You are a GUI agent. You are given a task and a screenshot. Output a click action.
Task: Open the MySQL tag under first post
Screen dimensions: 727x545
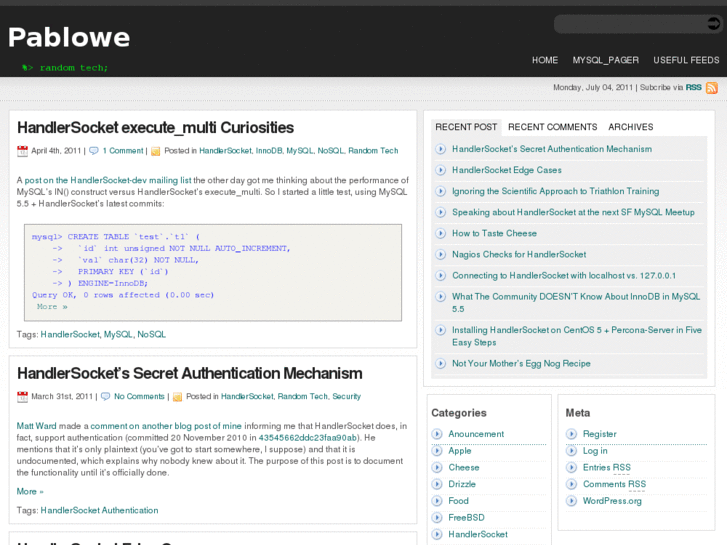click(118, 334)
